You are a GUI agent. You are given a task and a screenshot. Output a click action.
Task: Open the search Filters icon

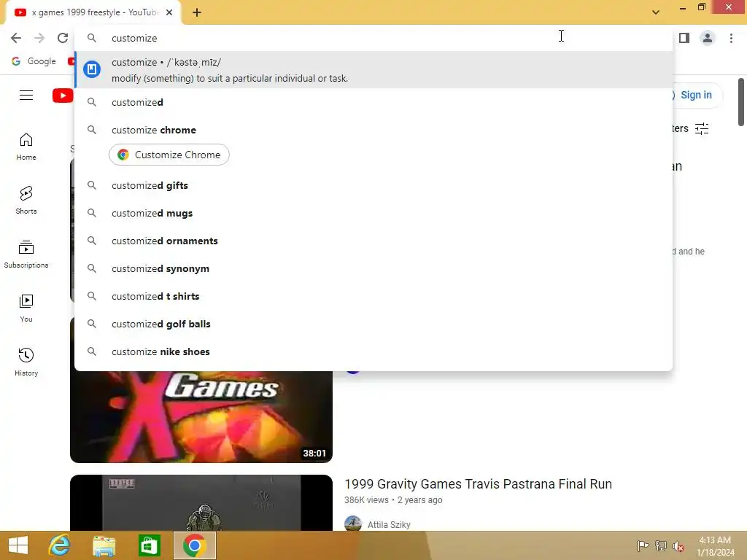[x=702, y=128]
